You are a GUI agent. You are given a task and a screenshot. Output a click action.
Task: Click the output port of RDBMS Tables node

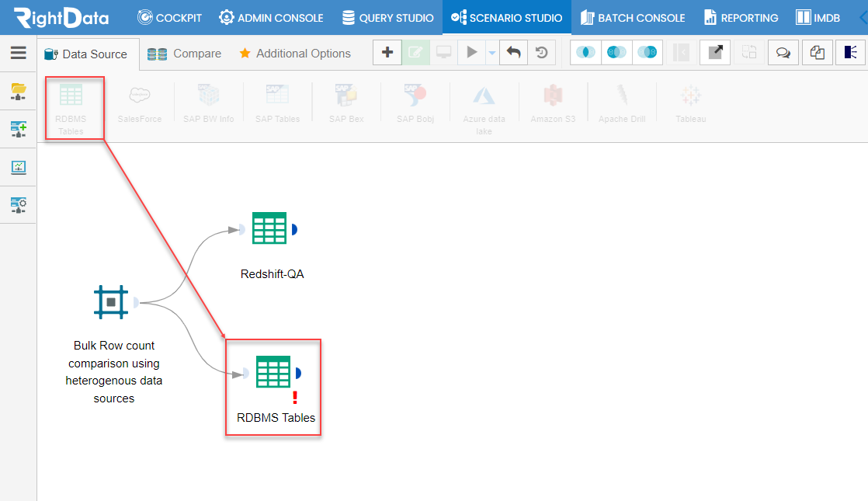[x=298, y=373]
